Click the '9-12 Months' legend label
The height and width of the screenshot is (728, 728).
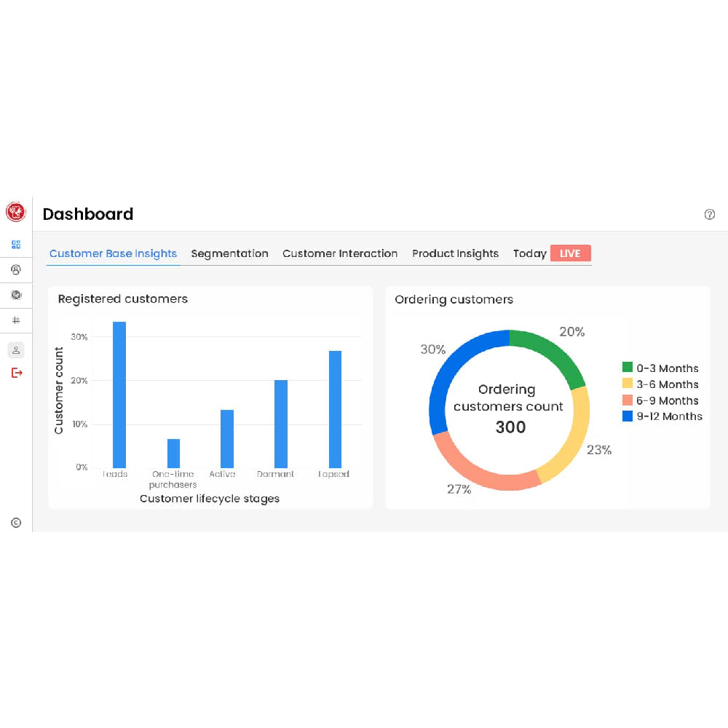point(669,416)
